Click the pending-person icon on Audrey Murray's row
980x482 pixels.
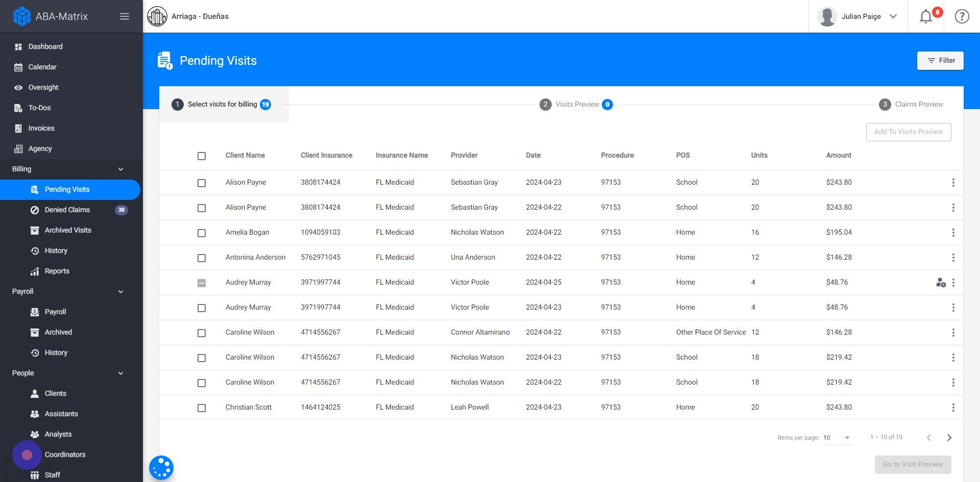pos(941,283)
